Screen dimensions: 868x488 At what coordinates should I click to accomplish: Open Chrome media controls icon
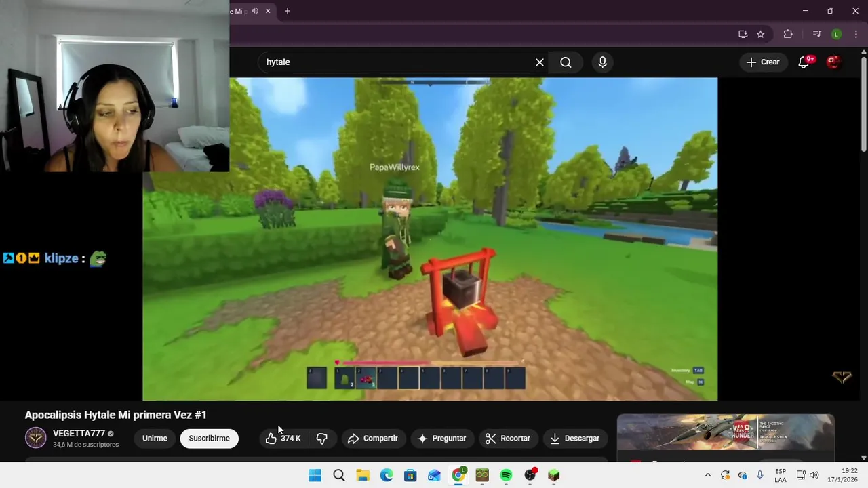pos(817,34)
